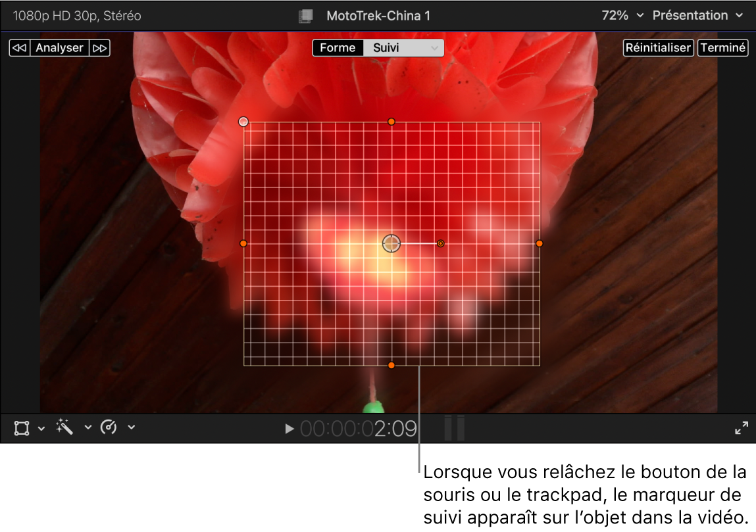Click the right-middle orange tracker handle
This screenshot has height=532, width=756.
click(x=540, y=244)
